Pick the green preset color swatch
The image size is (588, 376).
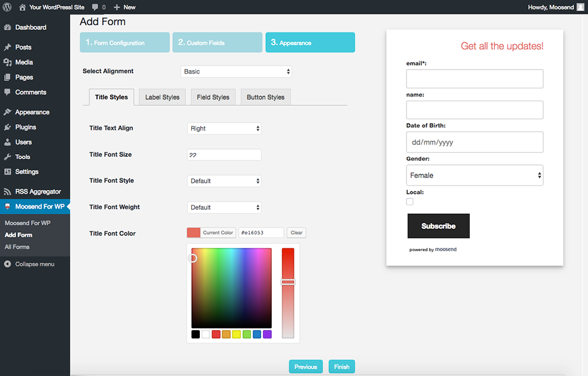pyautogui.click(x=247, y=334)
